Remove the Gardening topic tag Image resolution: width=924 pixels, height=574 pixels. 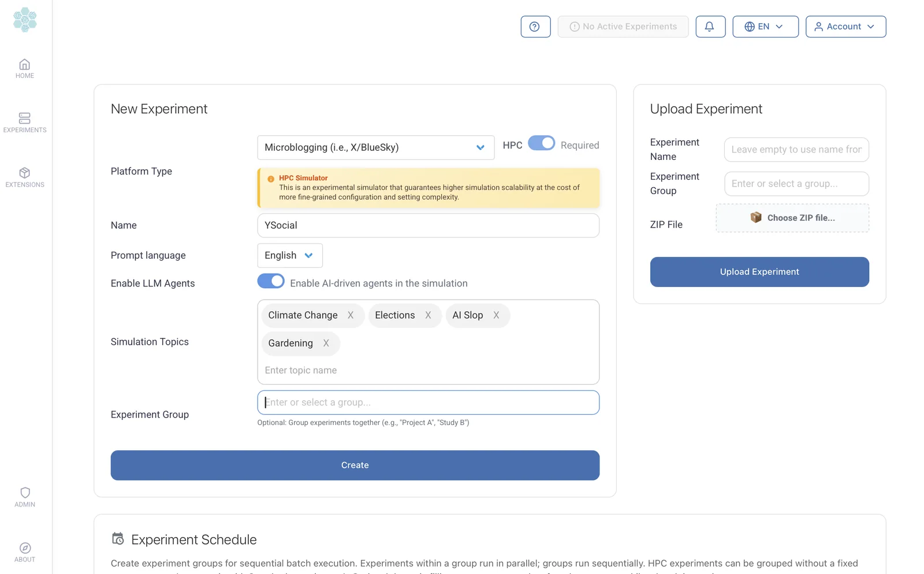click(326, 343)
